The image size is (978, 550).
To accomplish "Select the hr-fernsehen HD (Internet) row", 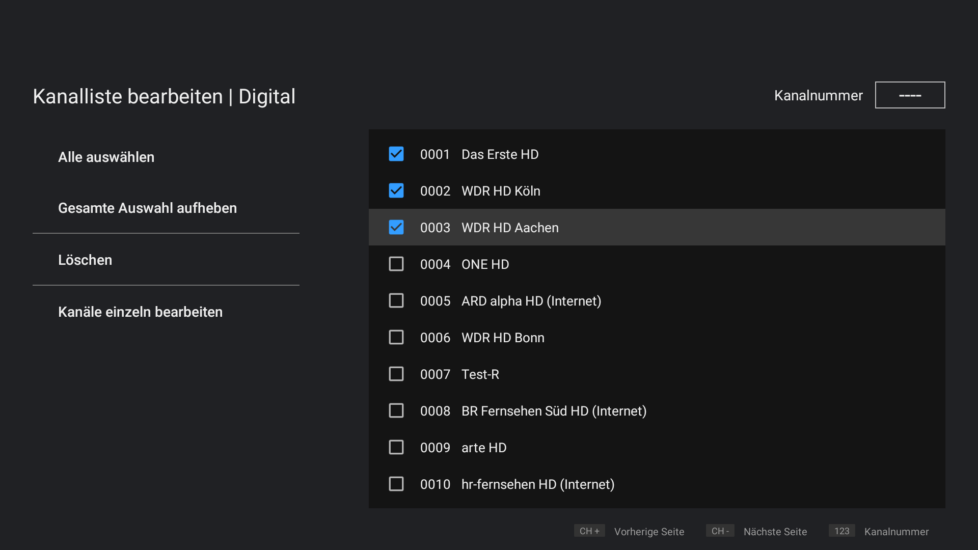I will pyautogui.click(x=656, y=484).
